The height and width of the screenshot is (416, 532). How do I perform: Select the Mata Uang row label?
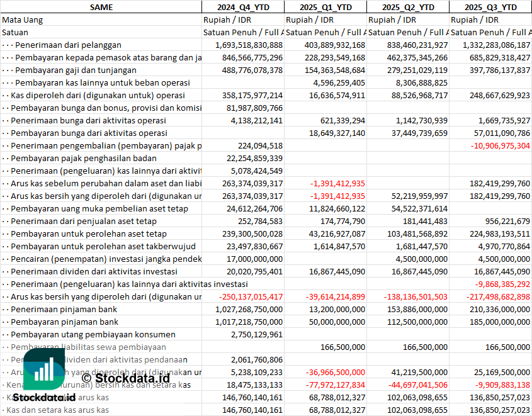coord(23,20)
